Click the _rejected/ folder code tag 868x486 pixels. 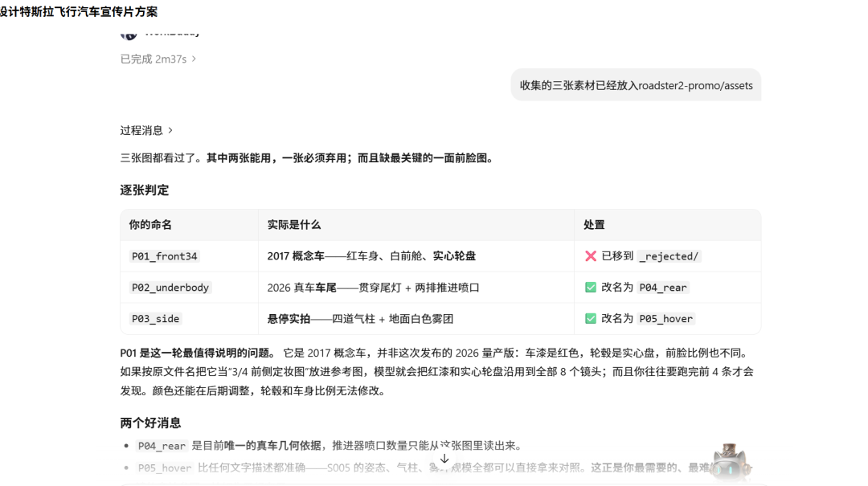pos(669,256)
